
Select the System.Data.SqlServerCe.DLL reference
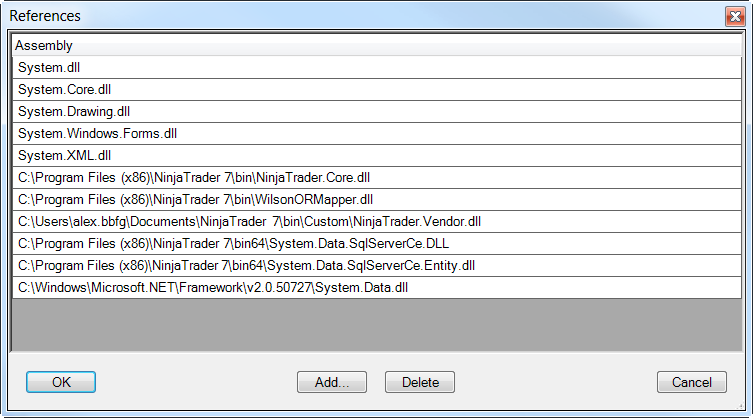pos(377,244)
